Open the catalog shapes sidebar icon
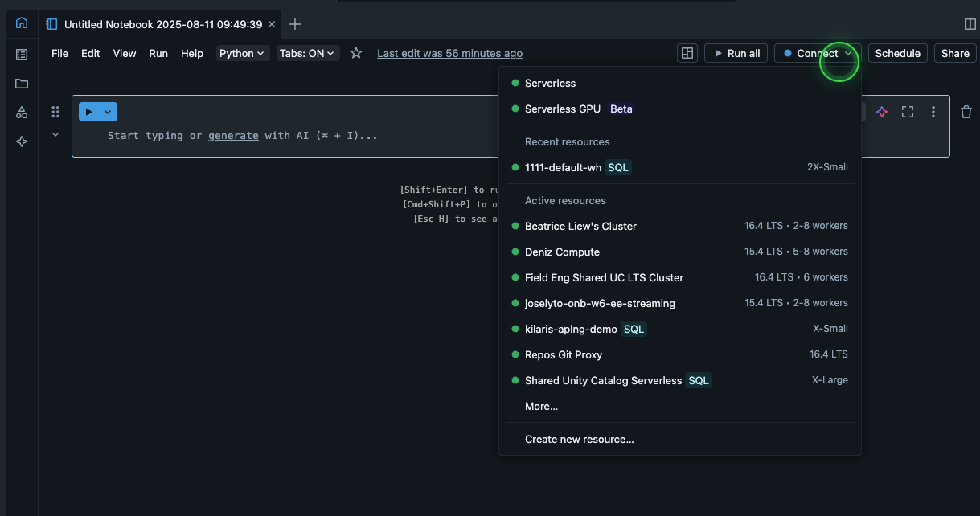This screenshot has width=980, height=516. 22,113
